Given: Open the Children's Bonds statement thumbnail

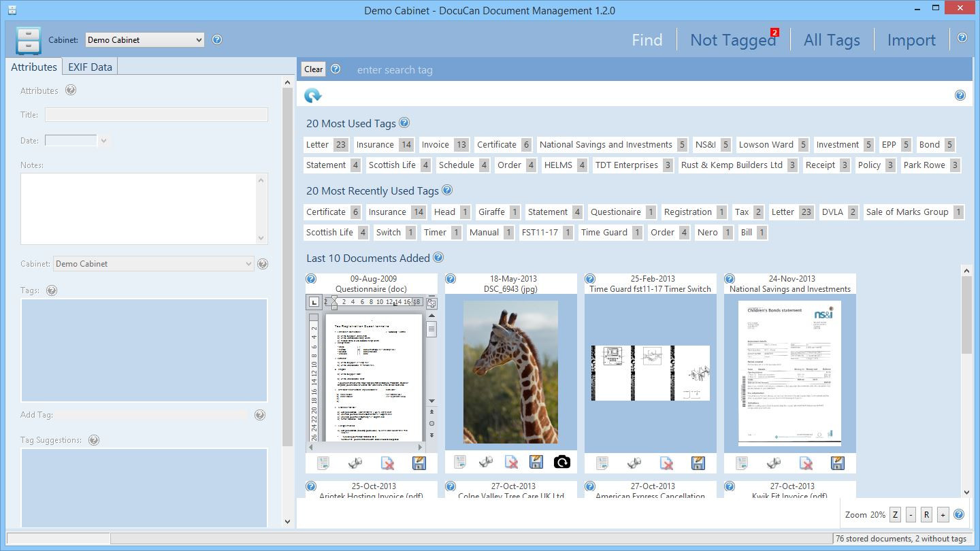Looking at the screenshot, I should click(790, 373).
